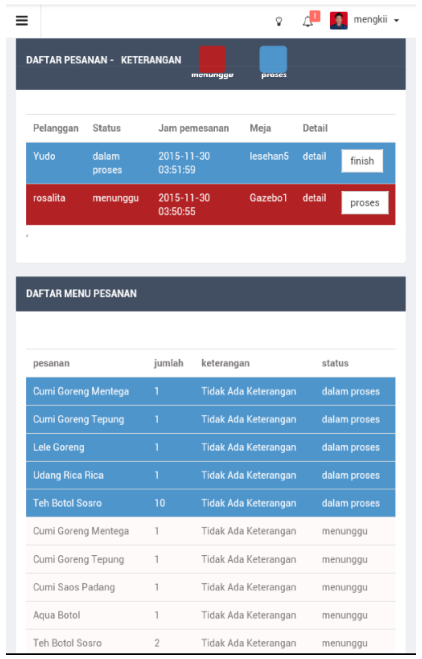Click the lightbulb icon in header
Image resolution: width=422 pixels, height=659 pixels.
[x=279, y=21]
